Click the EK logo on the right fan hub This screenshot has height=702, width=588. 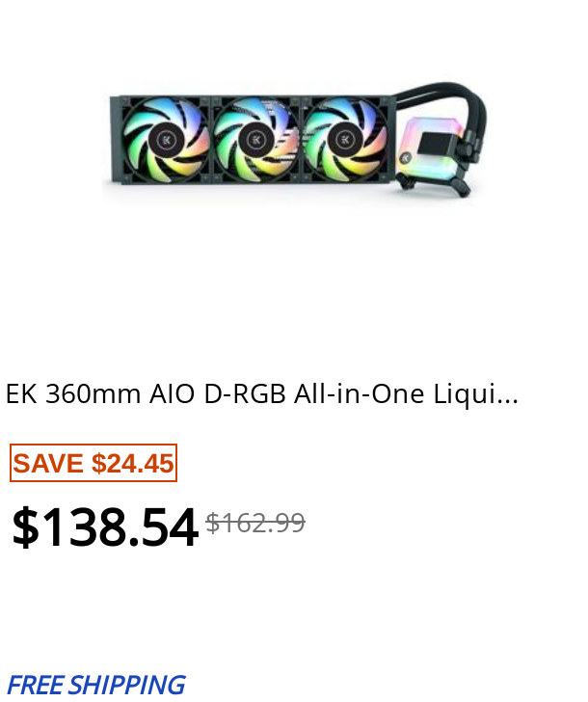click(x=345, y=140)
